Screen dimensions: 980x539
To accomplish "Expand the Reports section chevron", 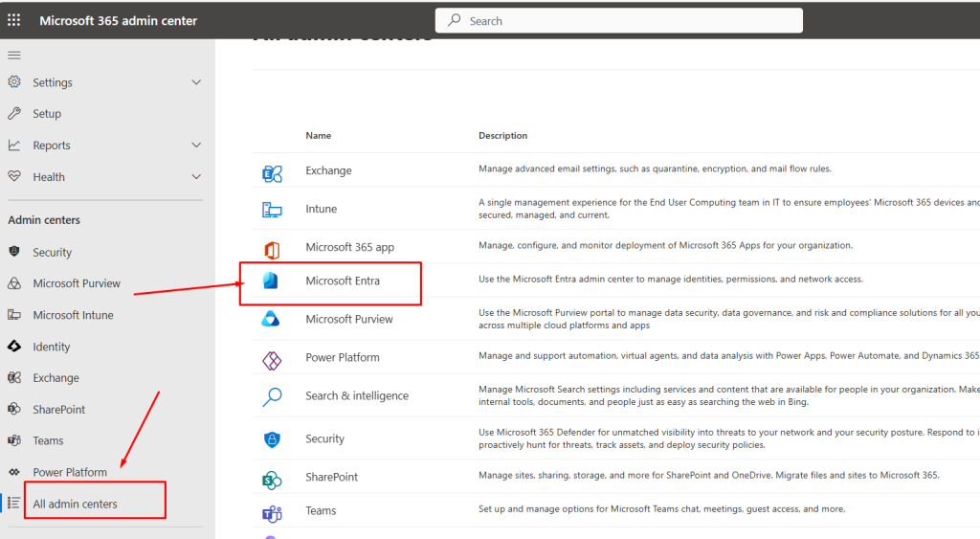I will [x=196, y=146].
